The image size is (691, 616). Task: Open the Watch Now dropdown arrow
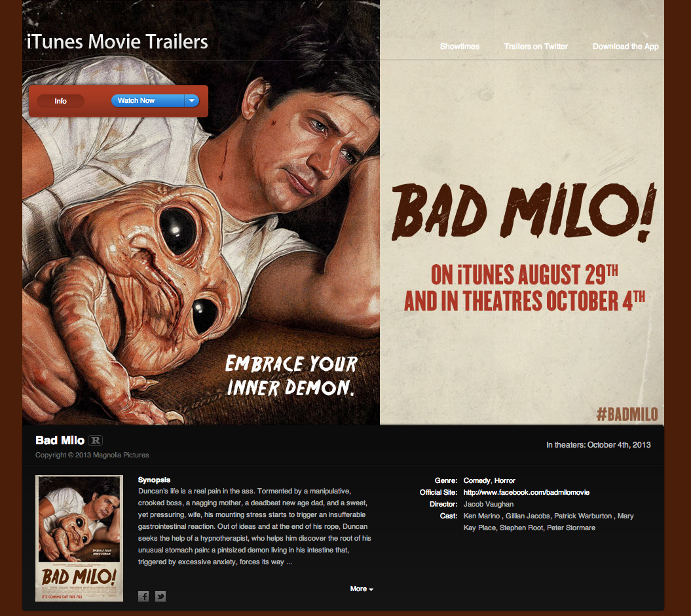[192, 100]
